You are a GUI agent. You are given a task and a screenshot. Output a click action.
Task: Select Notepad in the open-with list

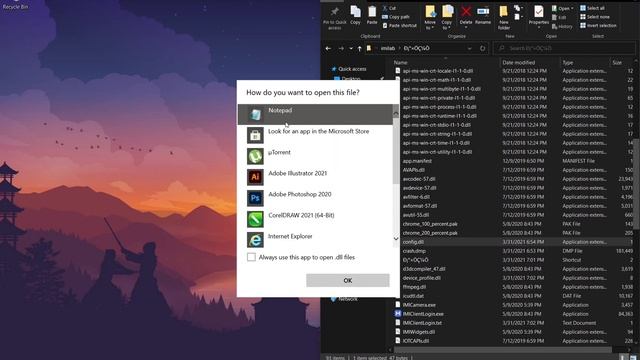(315, 114)
